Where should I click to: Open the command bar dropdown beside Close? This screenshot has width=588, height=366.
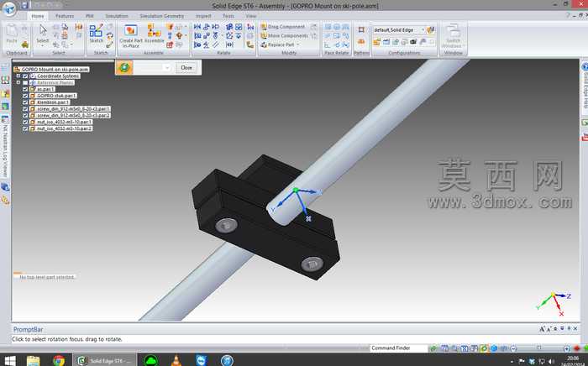click(167, 68)
